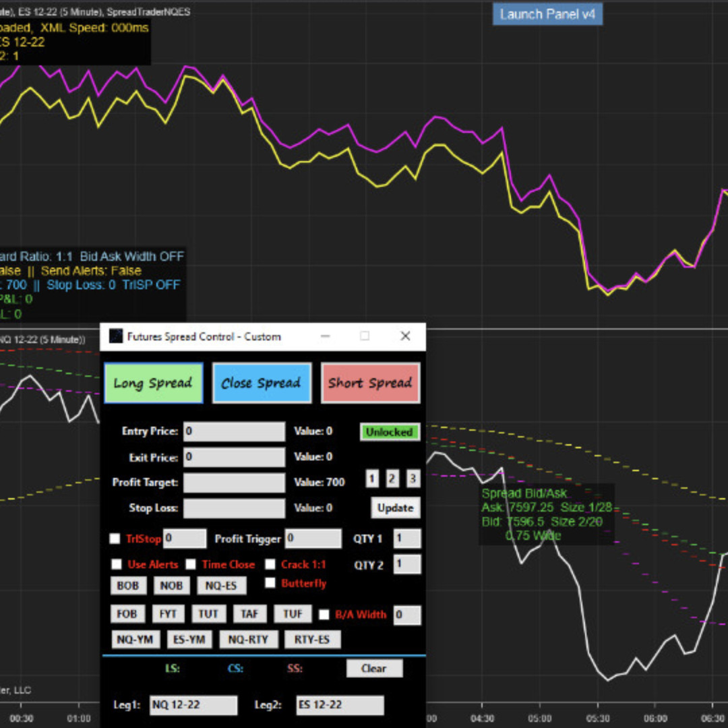Enable the TrlStop checkbox
This screenshot has height=728, width=728.
tap(115, 539)
